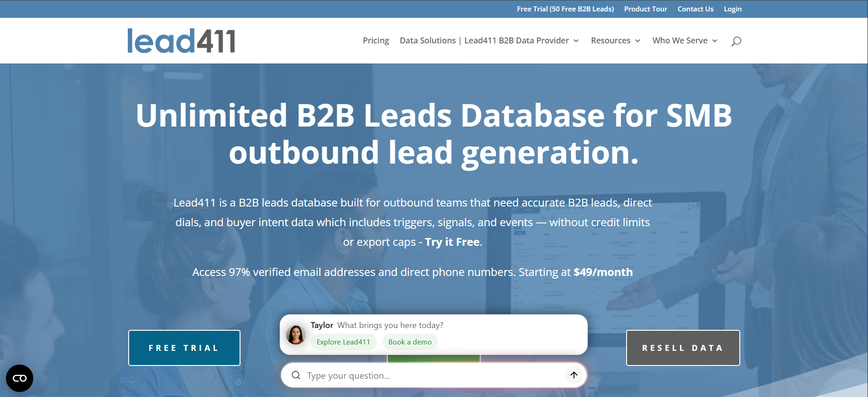Choose the Book a demo chat suggestion
868x397 pixels.
coord(410,342)
